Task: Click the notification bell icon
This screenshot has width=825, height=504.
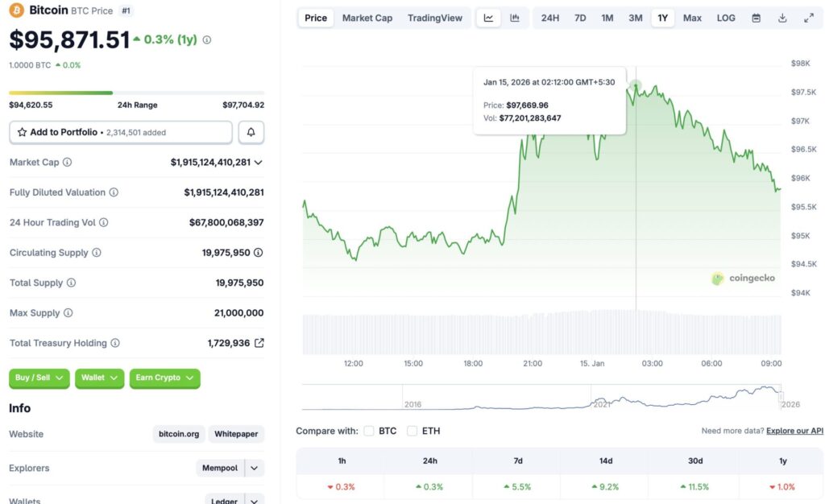Action: coord(251,131)
